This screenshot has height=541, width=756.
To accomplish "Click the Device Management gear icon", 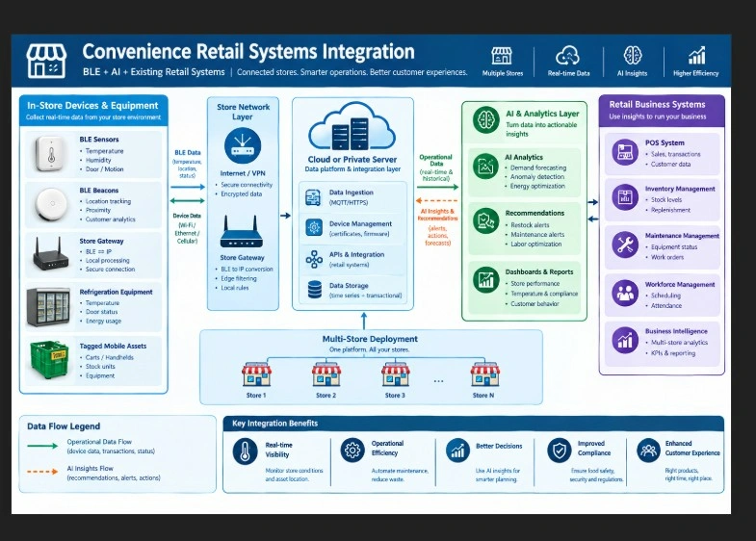I will [x=314, y=227].
